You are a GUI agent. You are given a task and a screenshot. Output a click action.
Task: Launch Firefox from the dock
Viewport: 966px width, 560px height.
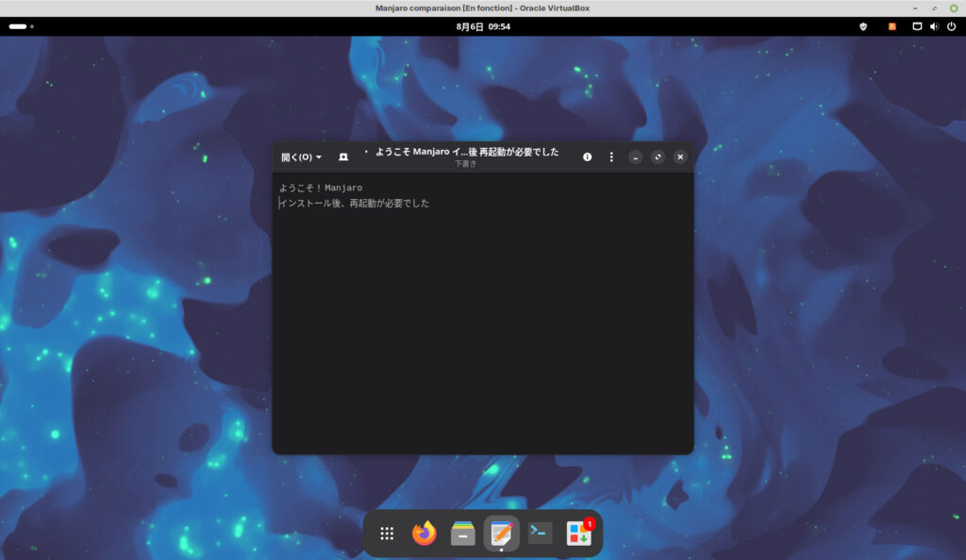point(425,534)
